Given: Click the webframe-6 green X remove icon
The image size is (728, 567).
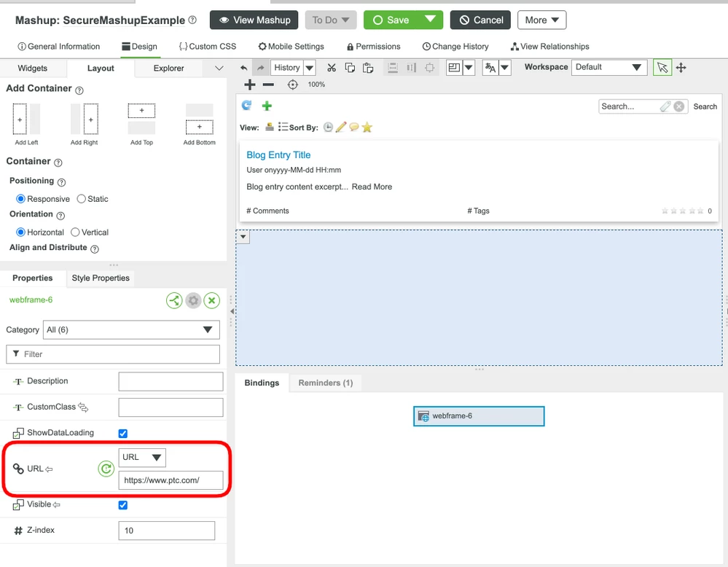Looking at the screenshot, I should (212, 300).
